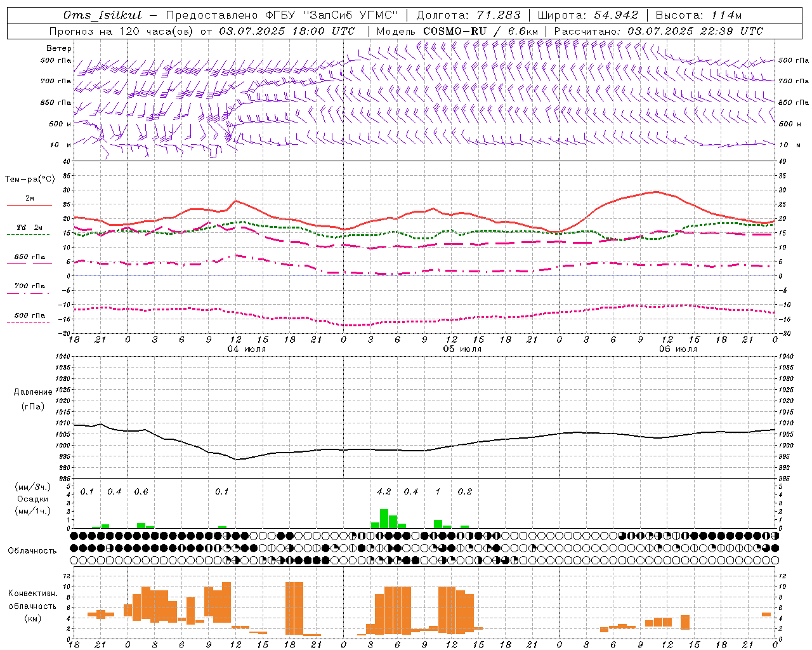The width and height of the screenshot is (812, 650).
Task: Click the tallest green precipitation bar
Action: 384,519
